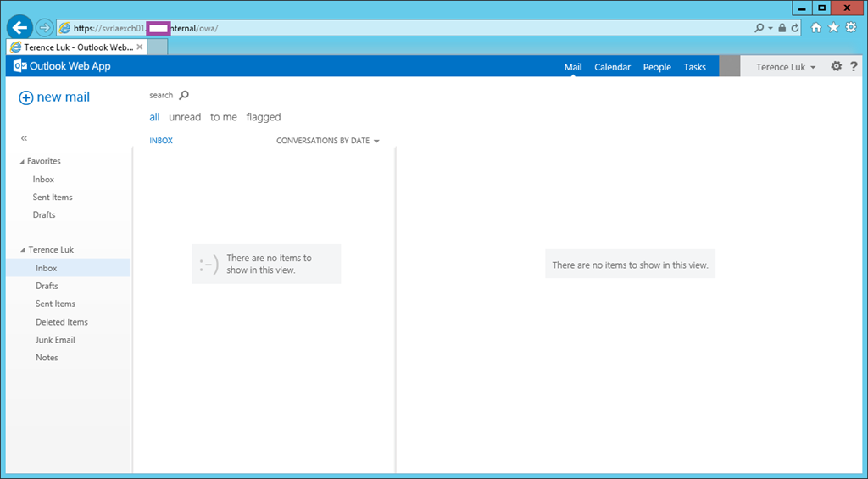Open Conversations by Date sort dropdown
Viewport: 868px width, 479px height.
click(x=328, y=141)
